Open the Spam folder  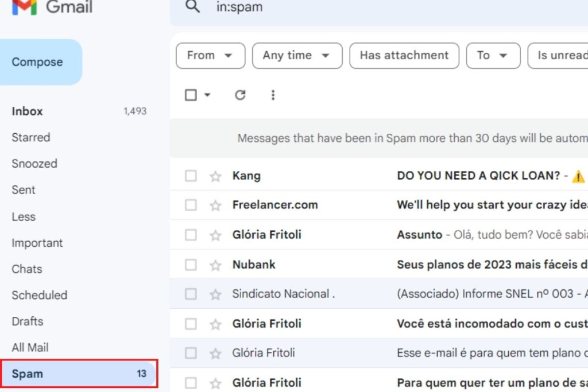coord(79,374)
